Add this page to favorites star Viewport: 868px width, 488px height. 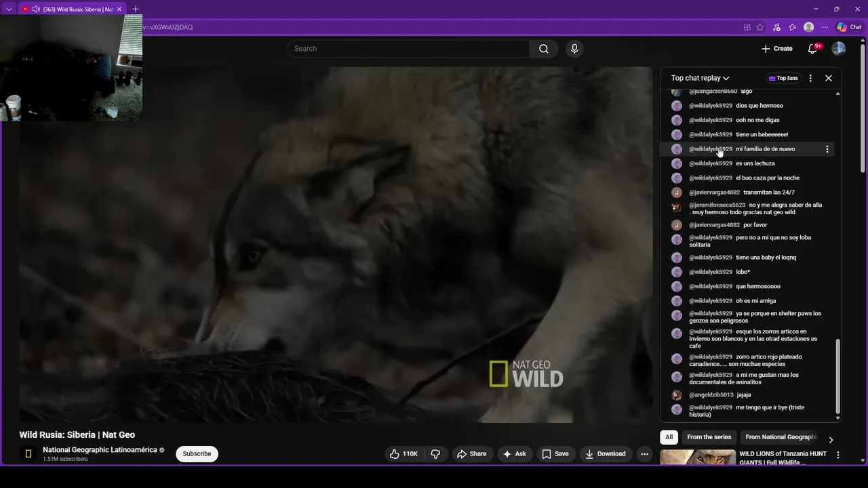[760, 27]
